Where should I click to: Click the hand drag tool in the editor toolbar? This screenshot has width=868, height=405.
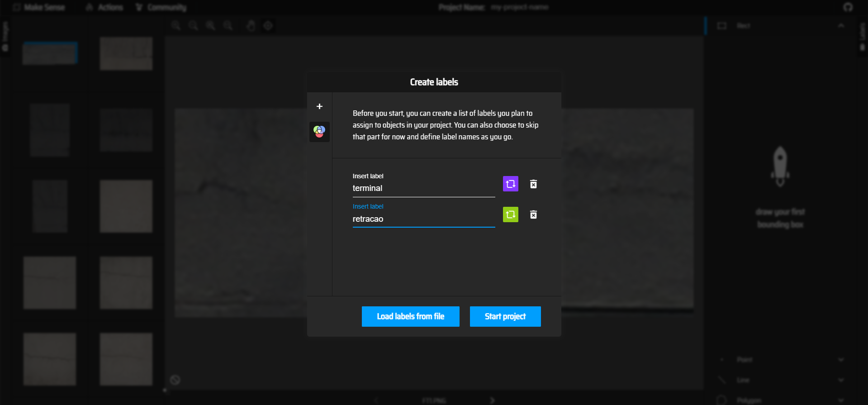pyautogui.click(x=251, y=26)
